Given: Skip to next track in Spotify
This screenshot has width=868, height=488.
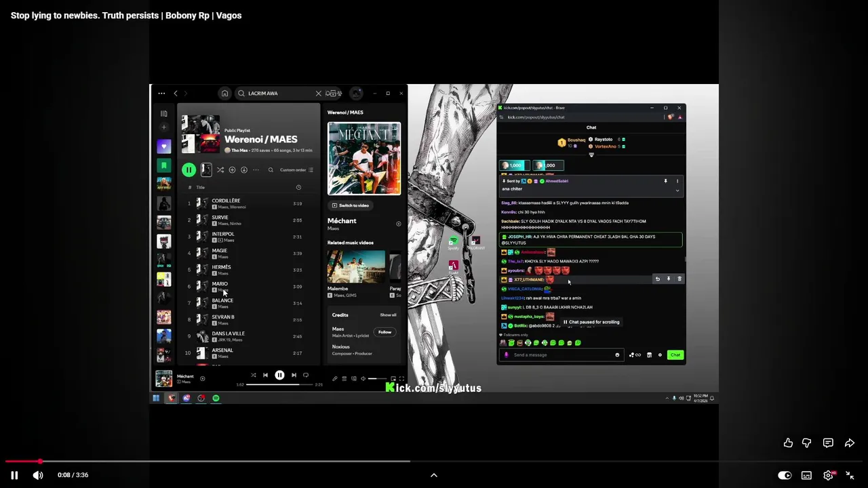Looking at the screenshot, I should 294,375.
